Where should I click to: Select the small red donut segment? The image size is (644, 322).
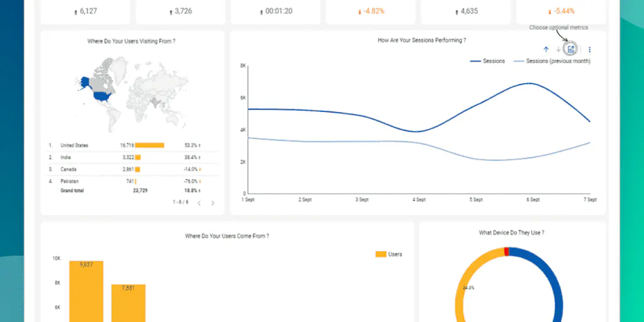click(506, 252)
